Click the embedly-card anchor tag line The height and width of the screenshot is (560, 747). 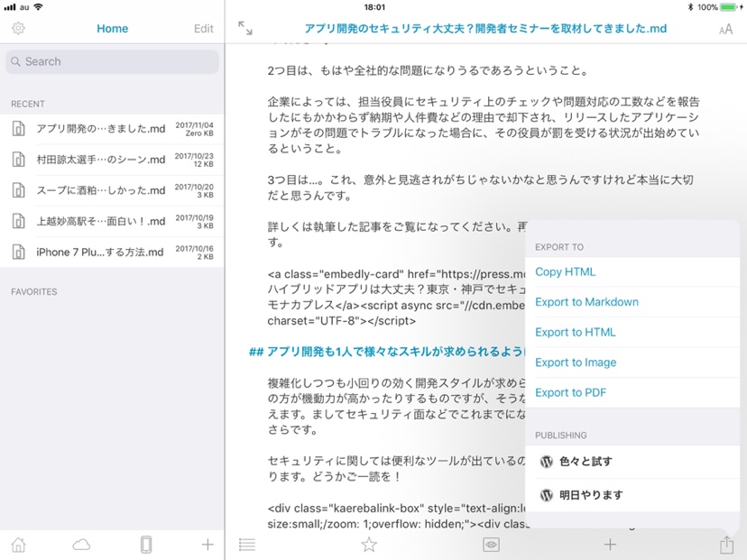click(x=396, y=274)
